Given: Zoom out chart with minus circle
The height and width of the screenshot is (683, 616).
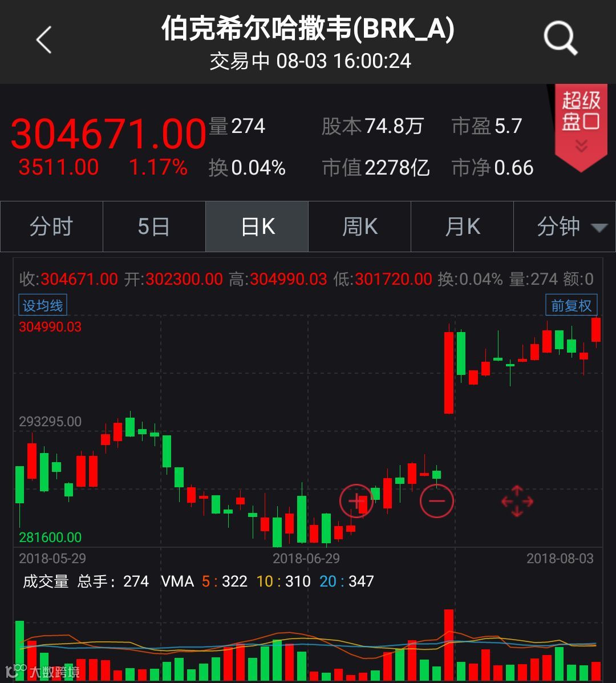Looking at the screenshot, I should point(437,501).
